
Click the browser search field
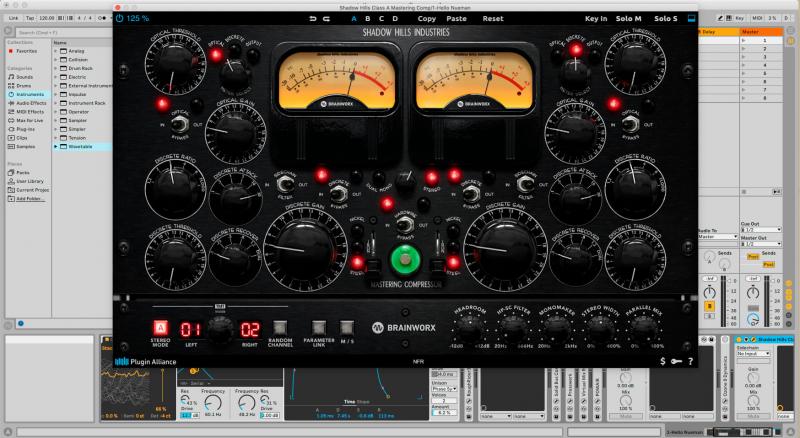pos(64,33)
